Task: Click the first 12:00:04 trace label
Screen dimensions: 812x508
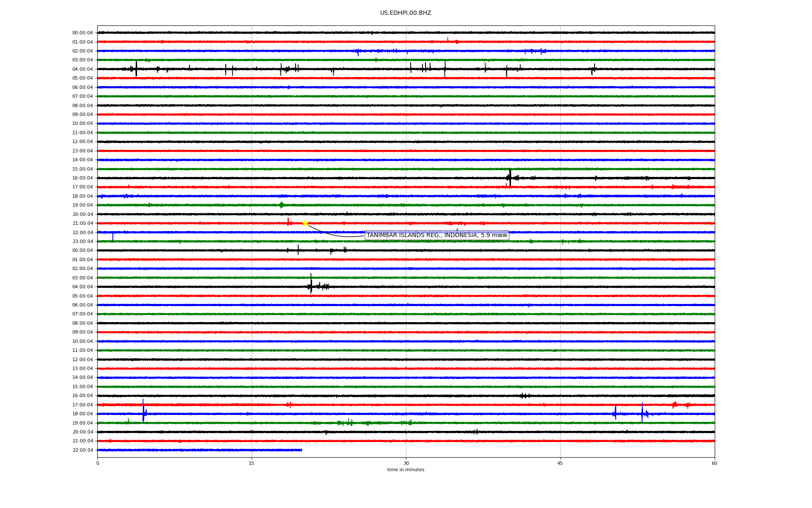Action: tap(82, 141)
